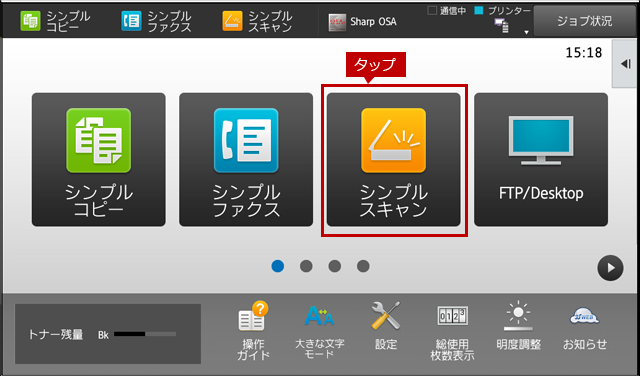Open 操作ガイド operation guide
The width and height of the screenshot is (640, 376).
[x=253, y=331]
